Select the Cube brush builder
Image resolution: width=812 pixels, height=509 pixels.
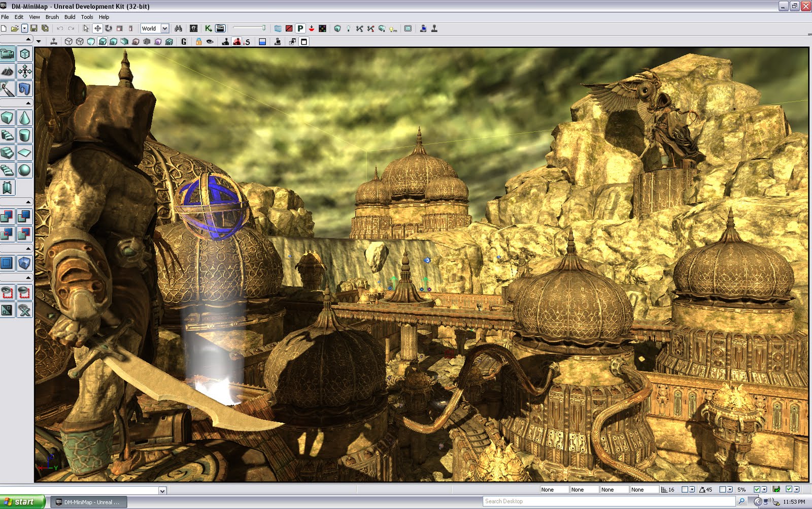8,118
